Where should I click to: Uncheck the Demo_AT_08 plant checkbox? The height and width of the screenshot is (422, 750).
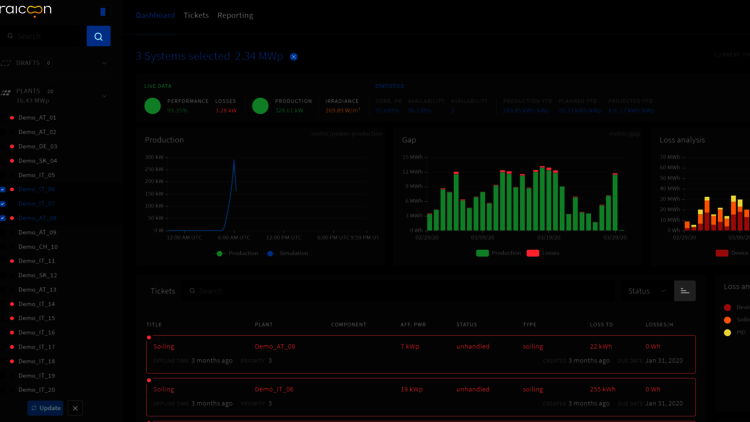pyautogui.click(x=3, y=218)
